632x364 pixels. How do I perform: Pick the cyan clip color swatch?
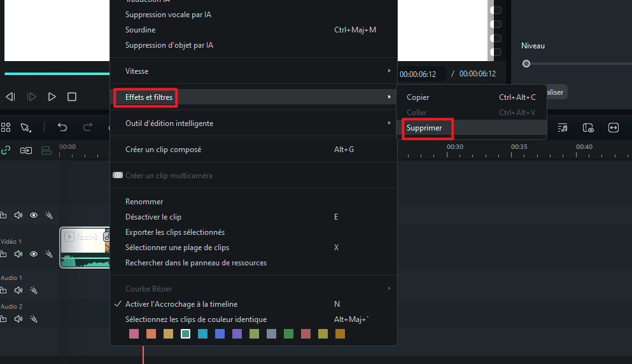click(203, 333)
